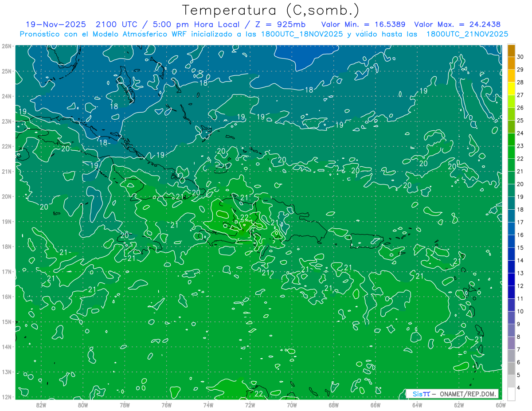532x411 pixels.
Task: Click the color bar legend label "28"
Action: coord(520,82)
